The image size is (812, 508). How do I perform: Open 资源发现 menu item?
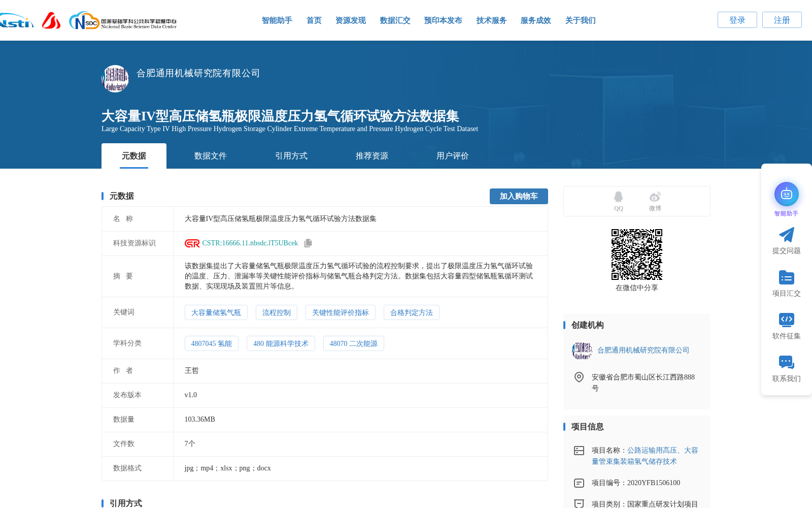coord(351,20)
